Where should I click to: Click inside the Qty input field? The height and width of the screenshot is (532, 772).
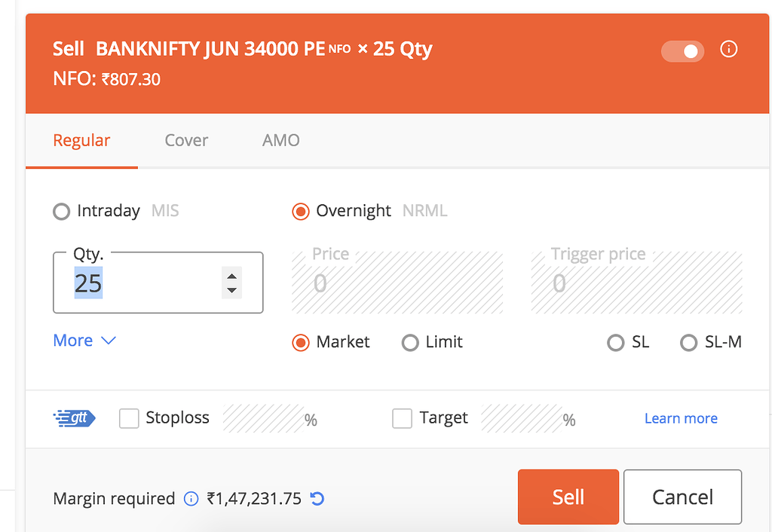(136, 283)
